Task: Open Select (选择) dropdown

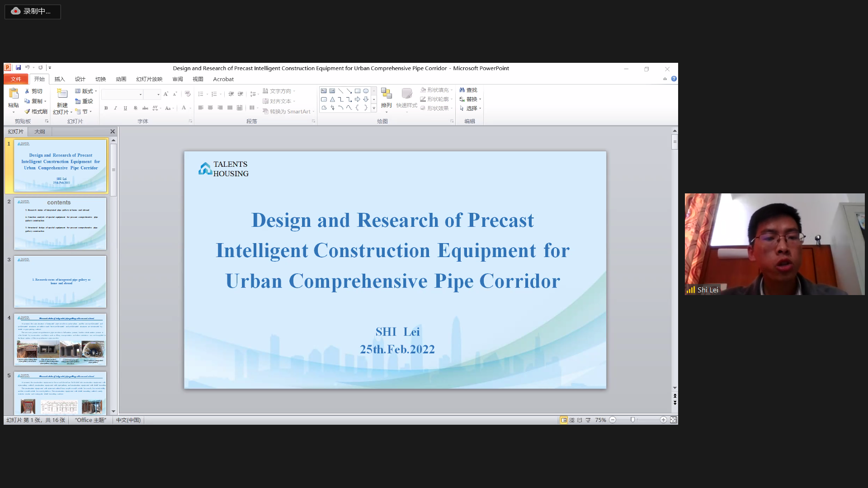Action: 471,108
